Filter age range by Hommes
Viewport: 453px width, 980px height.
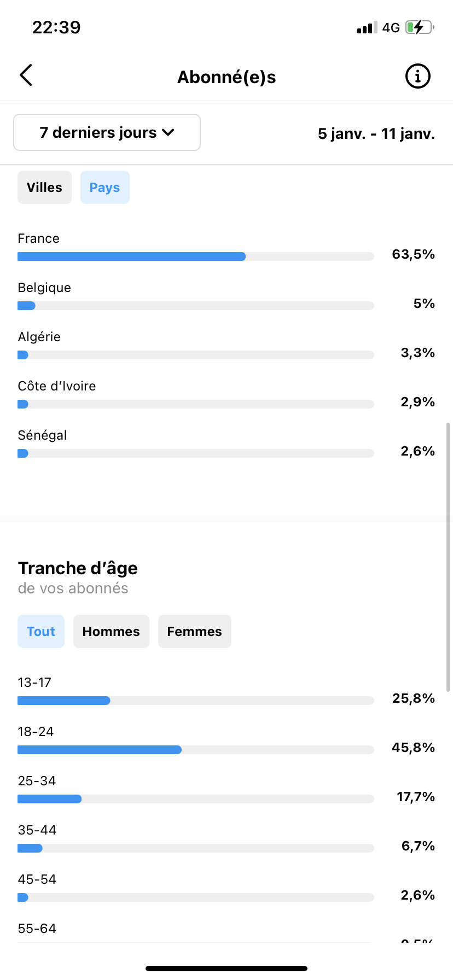pos(111,632)
